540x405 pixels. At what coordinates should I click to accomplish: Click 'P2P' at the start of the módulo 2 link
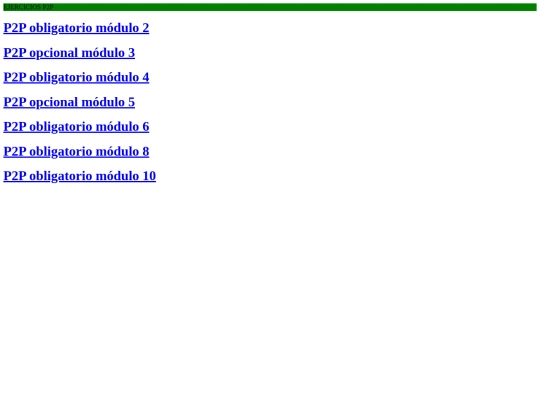[15, 28]
